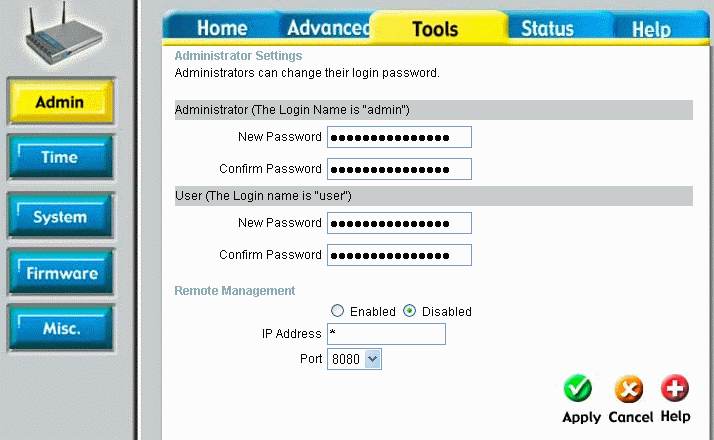Go to the Firmware sidebar button
This screenshot has width=714, height=440.
tap(60, 273)
